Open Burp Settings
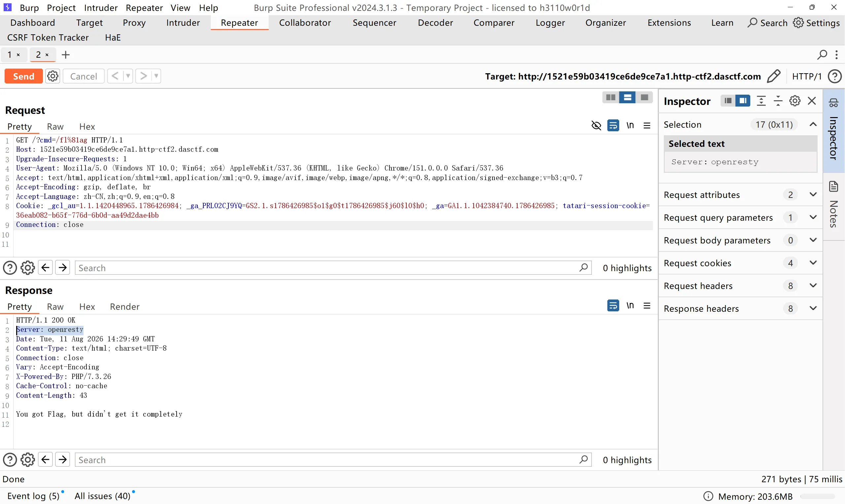845x504 pixels. 816,23
